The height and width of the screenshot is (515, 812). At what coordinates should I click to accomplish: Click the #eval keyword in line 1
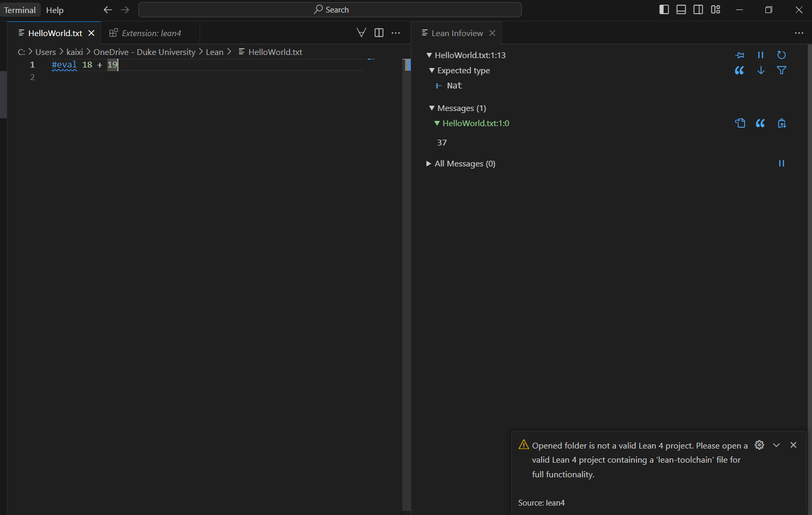pyautogui.click(x=64, y=65)
